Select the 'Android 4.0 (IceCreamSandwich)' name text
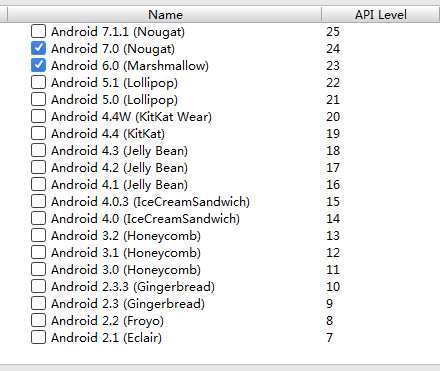 point(145,219)
